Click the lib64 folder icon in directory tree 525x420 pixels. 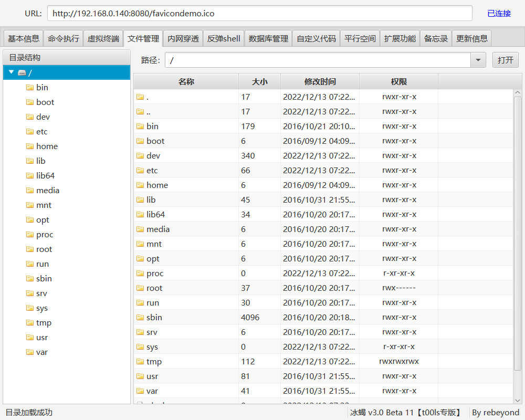point(30,175)
